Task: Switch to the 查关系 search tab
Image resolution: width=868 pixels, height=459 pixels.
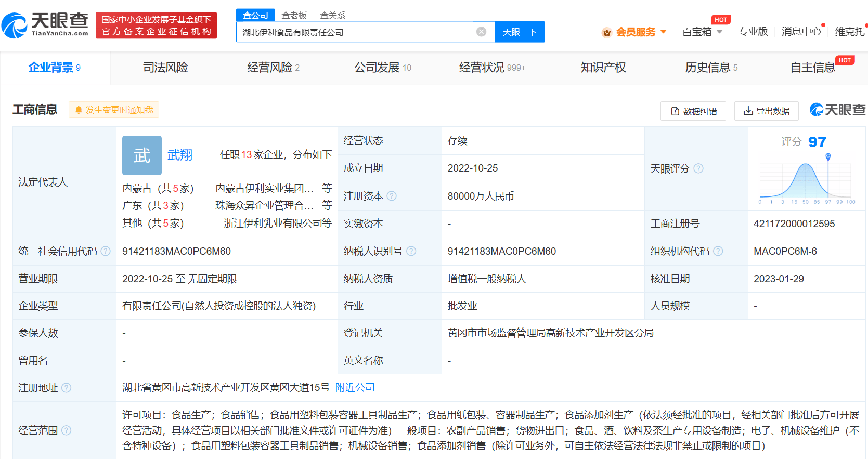Action: (333, 16)
